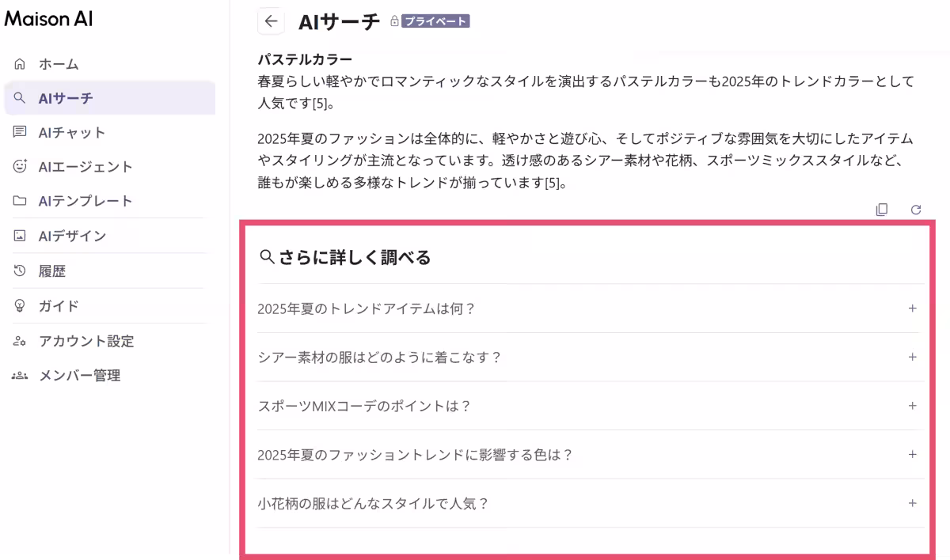Open AIチャット via the chat bubble icon
This screenshot has width=950, height=560.
pyautogui.click(x=17, y=132)
